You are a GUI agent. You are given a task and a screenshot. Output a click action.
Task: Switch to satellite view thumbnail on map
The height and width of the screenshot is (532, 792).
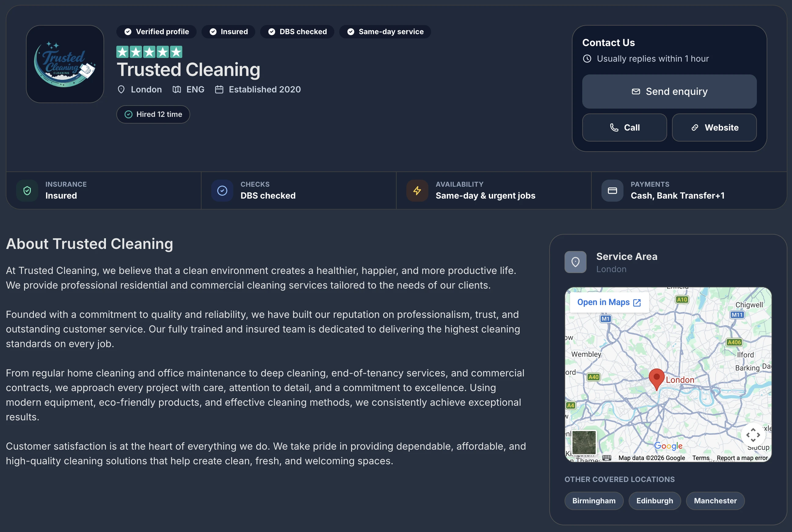pyautogui.click(x=584, y=442)
